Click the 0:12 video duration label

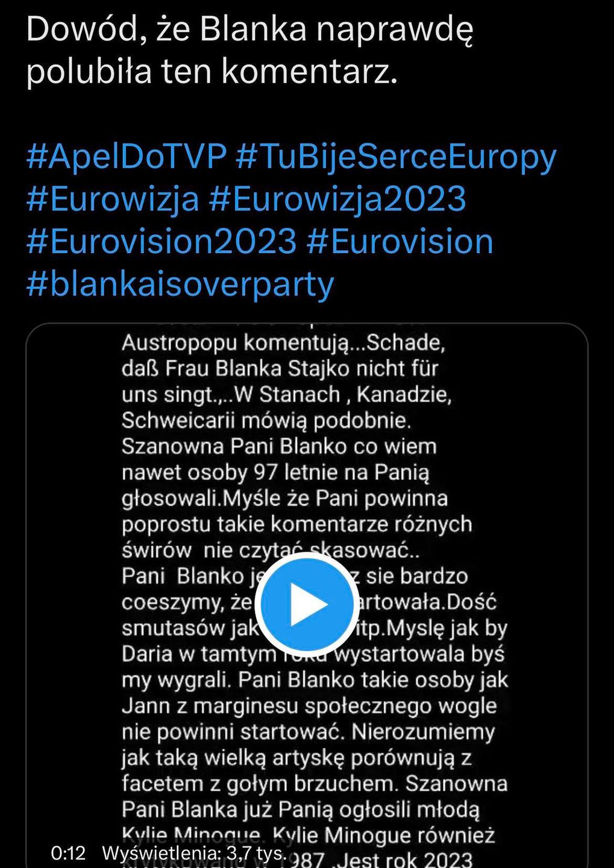point(68,853)
